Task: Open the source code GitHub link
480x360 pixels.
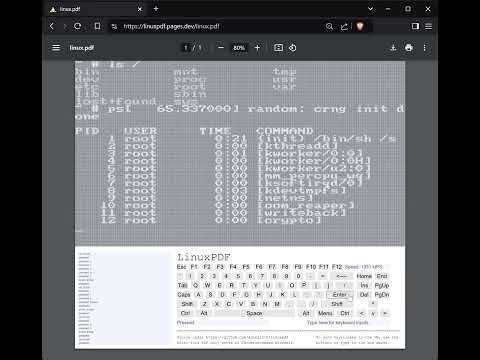Action: pyautogui.click(x=247, y=338)
